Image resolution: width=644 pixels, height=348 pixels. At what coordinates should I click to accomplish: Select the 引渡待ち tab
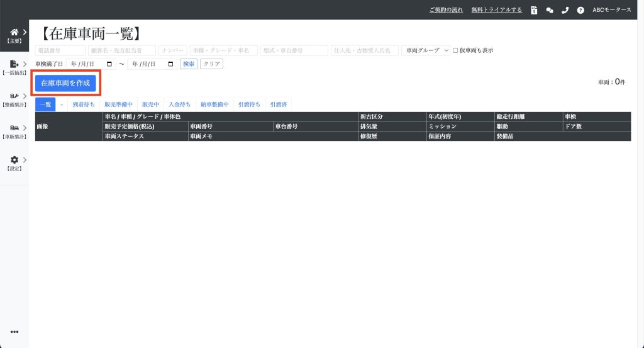pos(249,104)
